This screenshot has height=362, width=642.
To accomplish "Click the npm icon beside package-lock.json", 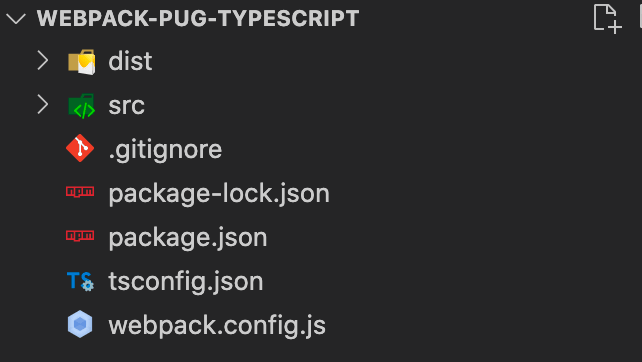I will click(80, 192).
